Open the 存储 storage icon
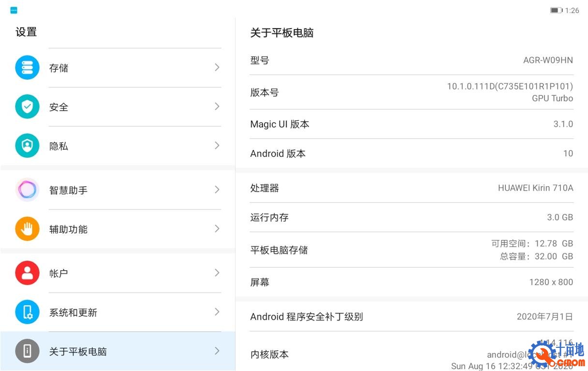The image size is (588, 371). coord(27,68)
